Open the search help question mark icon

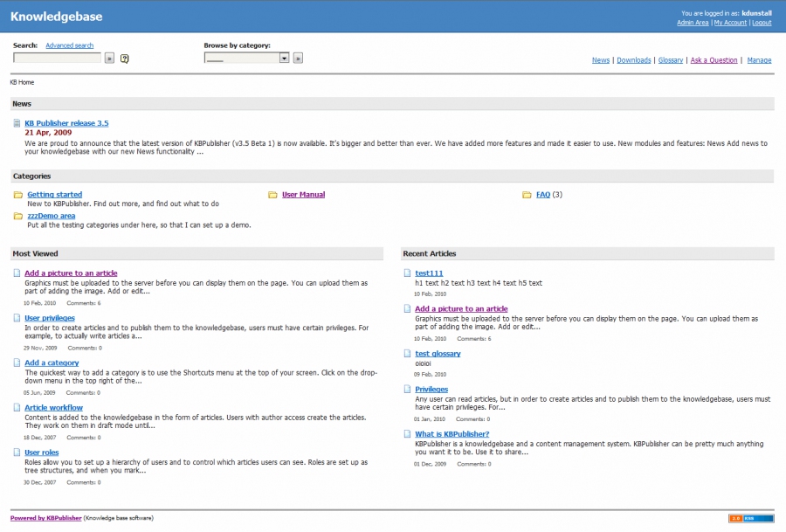124,59
